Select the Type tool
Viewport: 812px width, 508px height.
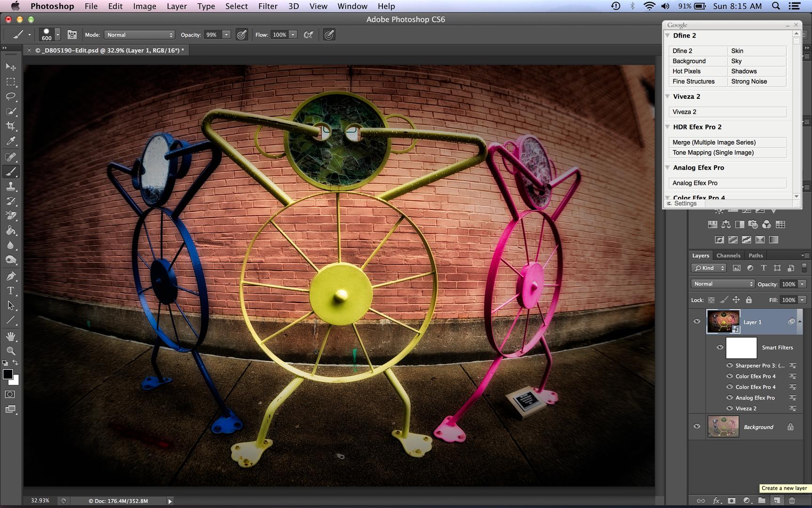coord(10,291)
